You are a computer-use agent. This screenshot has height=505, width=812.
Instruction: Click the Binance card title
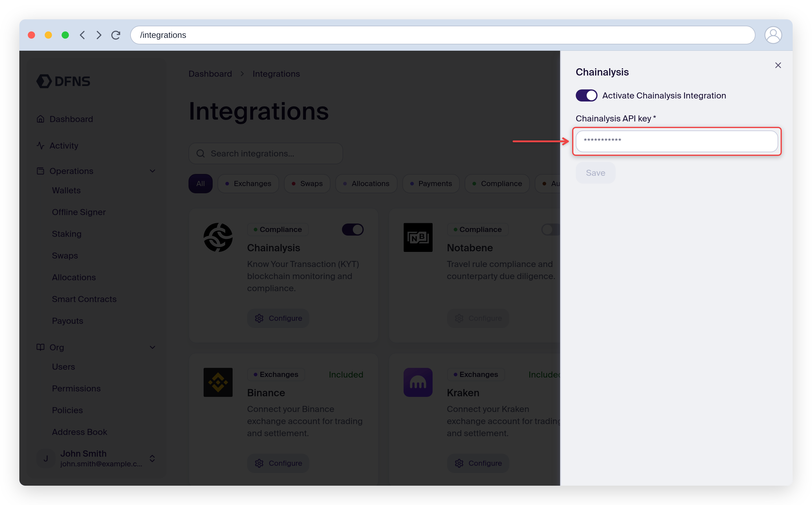266,393
